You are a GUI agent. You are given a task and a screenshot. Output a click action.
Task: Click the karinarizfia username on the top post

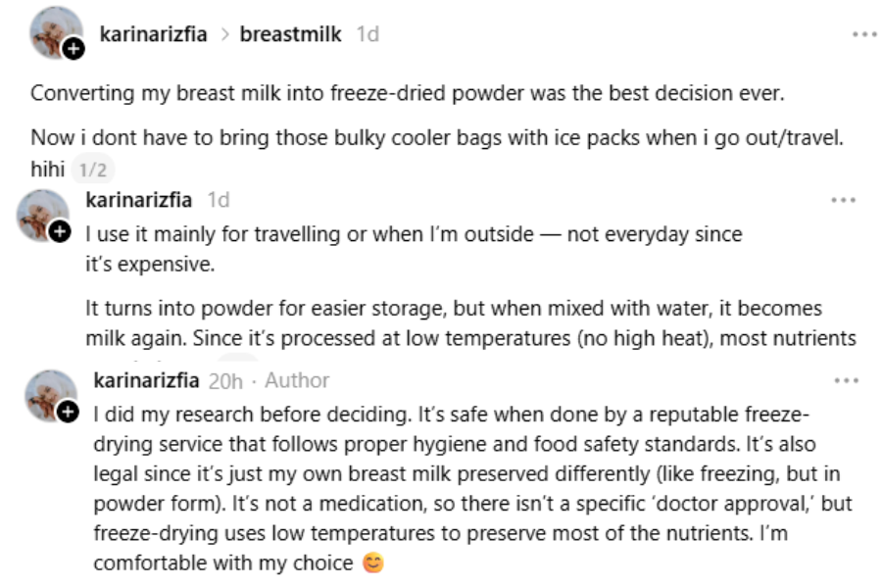point(153,34)
